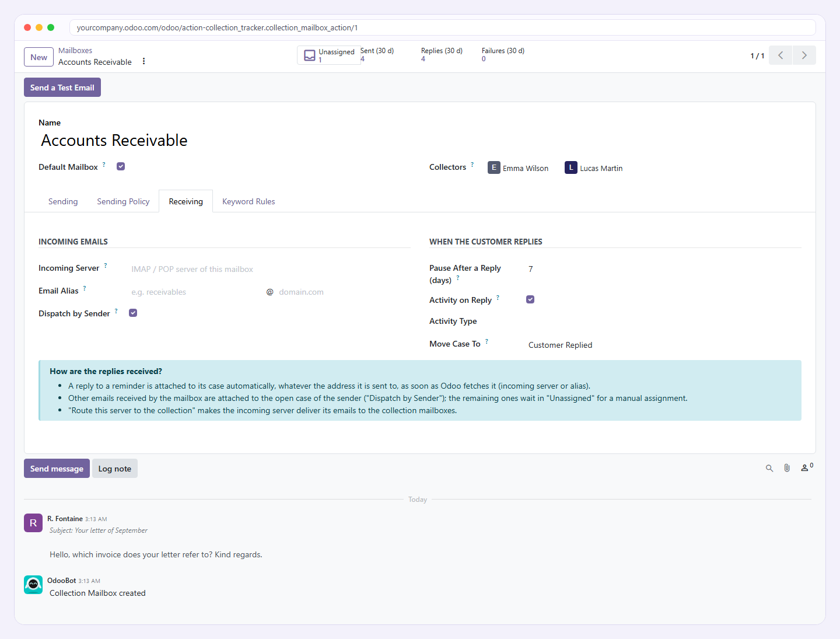840x639 pixels.
Task: Open the Failures (30 d) statistic
Action: pos(503,55)
